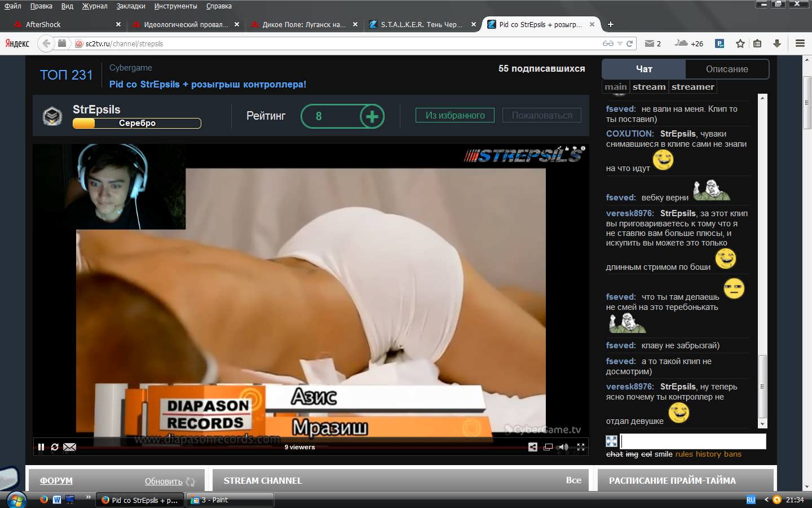812x508 pixels.
Task: Click the silver rank badge beside StrEpsils
Action: coord(52,116)
